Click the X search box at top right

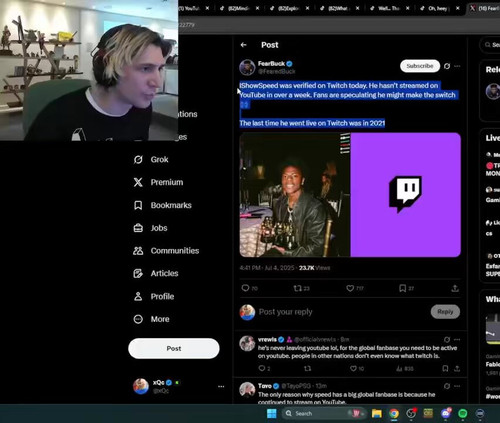(x=490, y=45)
